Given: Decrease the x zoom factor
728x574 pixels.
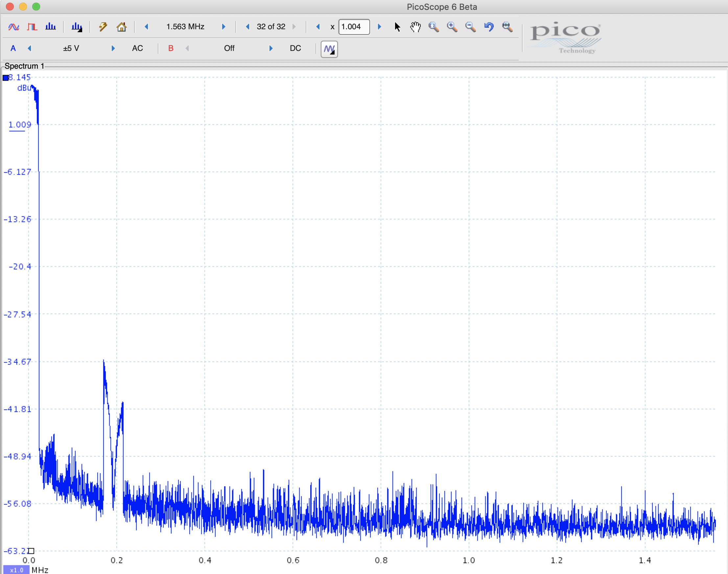Looking at the screenshot, I should [x=318, y=27].
